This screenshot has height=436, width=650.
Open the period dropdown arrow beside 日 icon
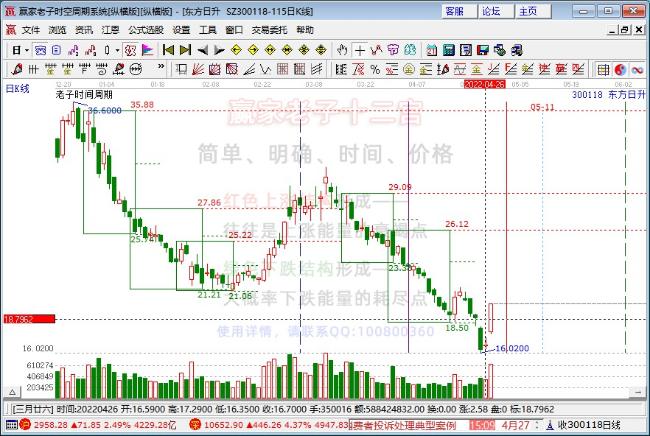pos(27,50)
